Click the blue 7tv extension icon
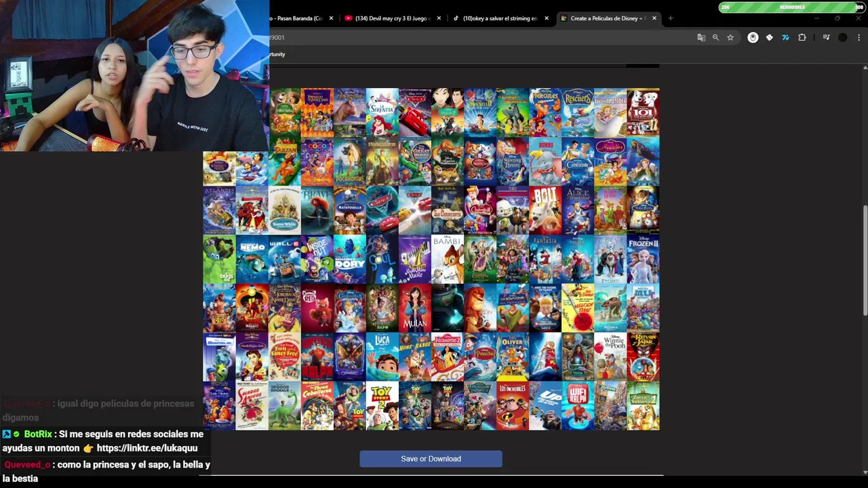This screenshot has width=868, height=488. [x=785, y=38]
